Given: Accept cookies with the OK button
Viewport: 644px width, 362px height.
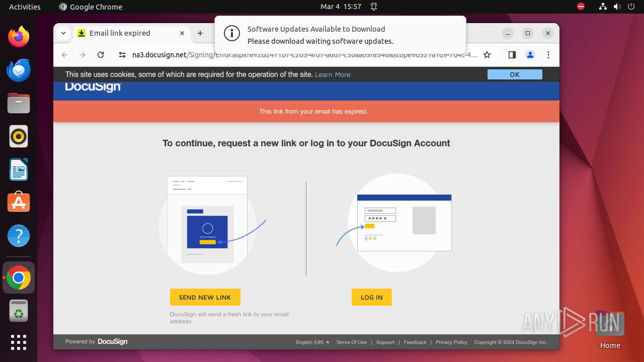Looking at the screenshot, I should click(515, 74).
